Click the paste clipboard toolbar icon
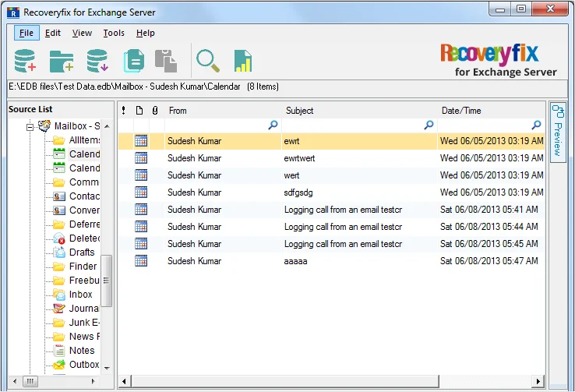Viewport: 575px width, 392px height. click(x=166, y=61)
